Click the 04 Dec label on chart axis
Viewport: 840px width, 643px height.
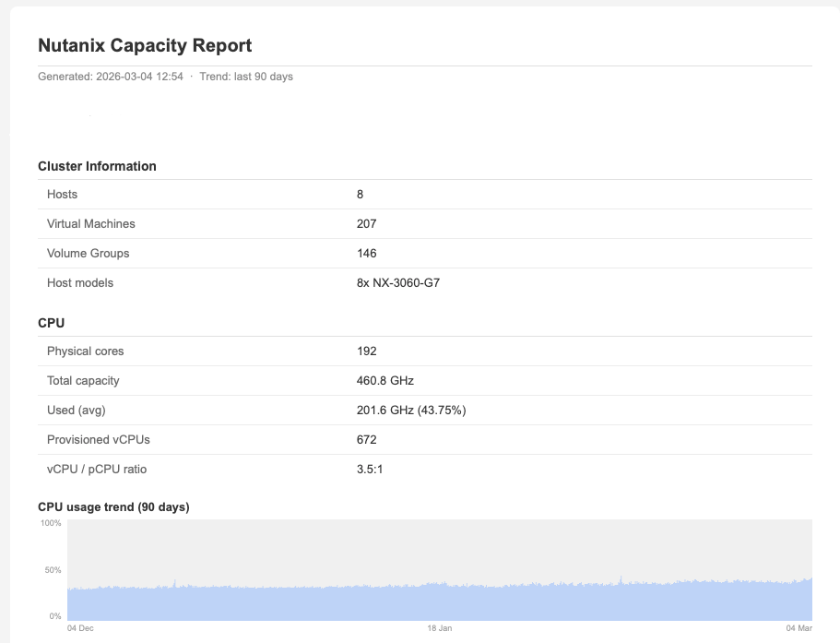pos(80,628)
